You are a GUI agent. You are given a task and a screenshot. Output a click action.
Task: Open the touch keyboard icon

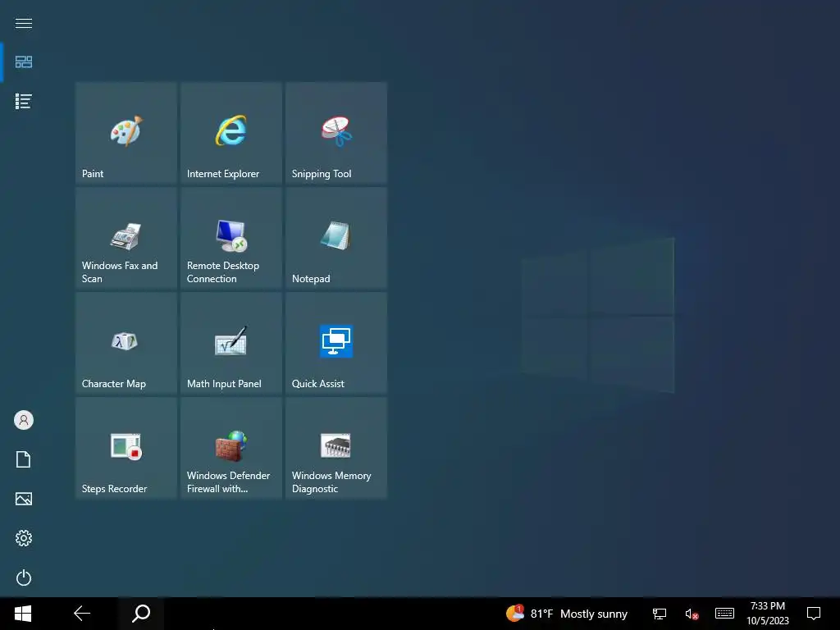pos(725,614)
